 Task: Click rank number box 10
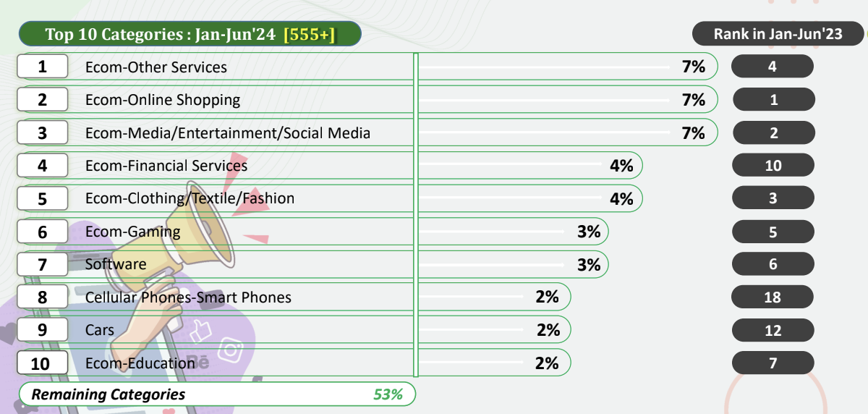tap(41, 363)
